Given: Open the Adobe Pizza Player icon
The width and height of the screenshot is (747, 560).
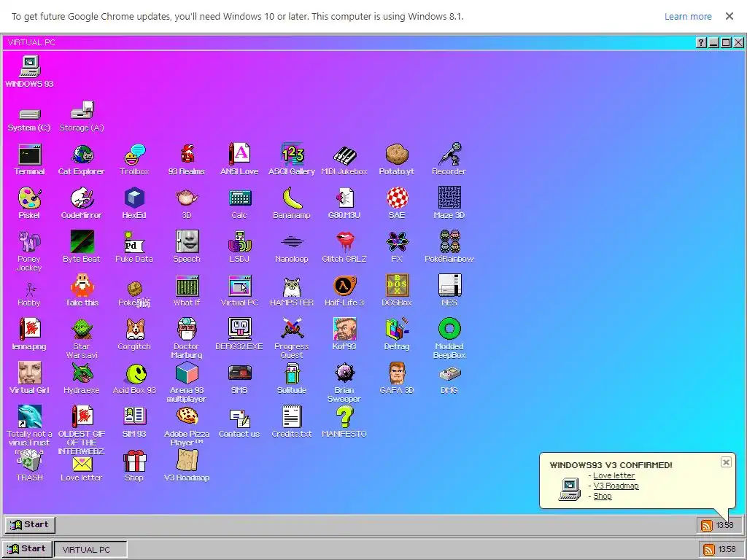Looking at the screenshot, I should [x=187, y=426].
